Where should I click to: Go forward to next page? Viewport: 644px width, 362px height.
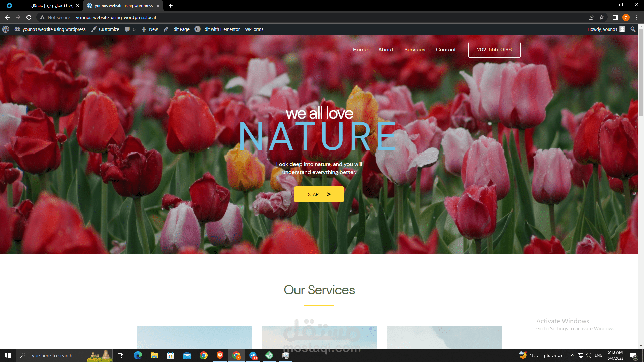[18, 17]
